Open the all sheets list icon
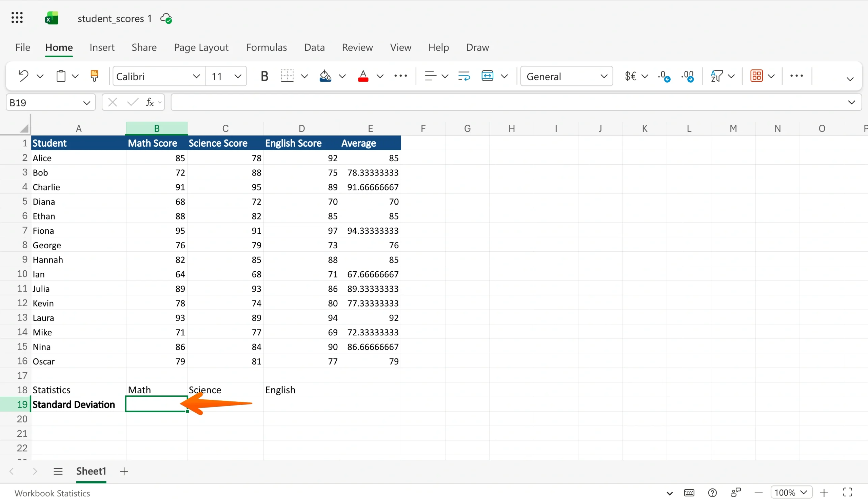The width and height of the screenshot is (868, 500). (x=58, y=471)
